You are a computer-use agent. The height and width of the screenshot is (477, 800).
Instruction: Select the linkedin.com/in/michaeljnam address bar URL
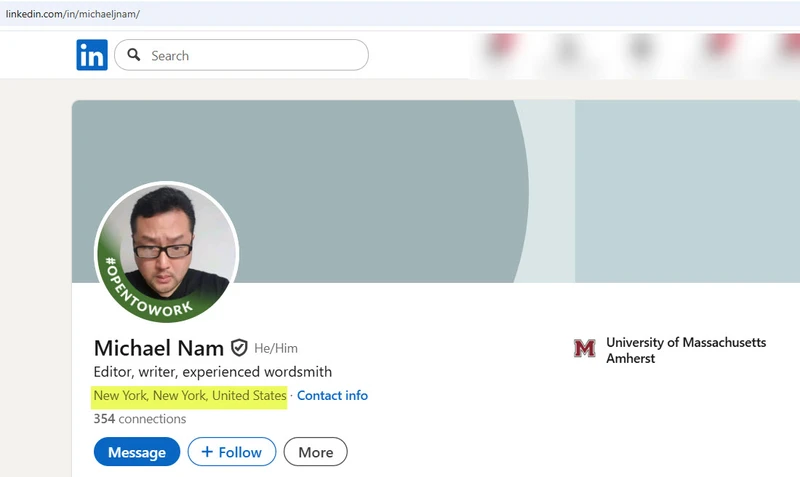pos(73,14)
